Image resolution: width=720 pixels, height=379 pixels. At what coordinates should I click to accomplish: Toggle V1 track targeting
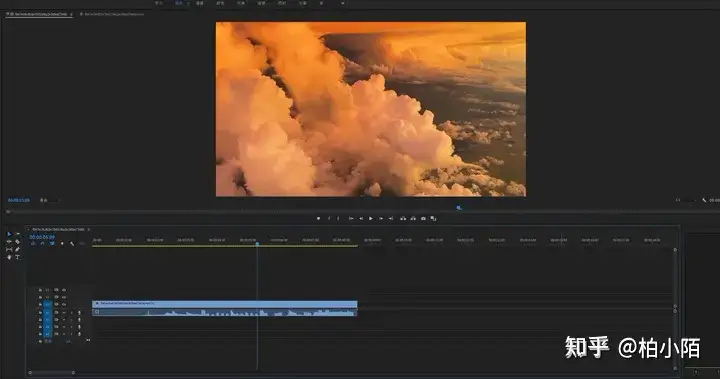(x=47, y=304)
